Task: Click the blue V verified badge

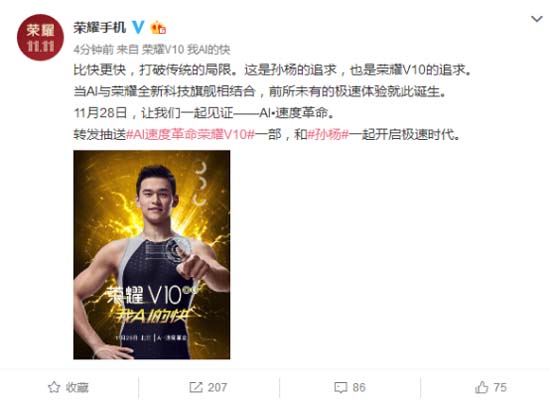Action: point(138,27)
